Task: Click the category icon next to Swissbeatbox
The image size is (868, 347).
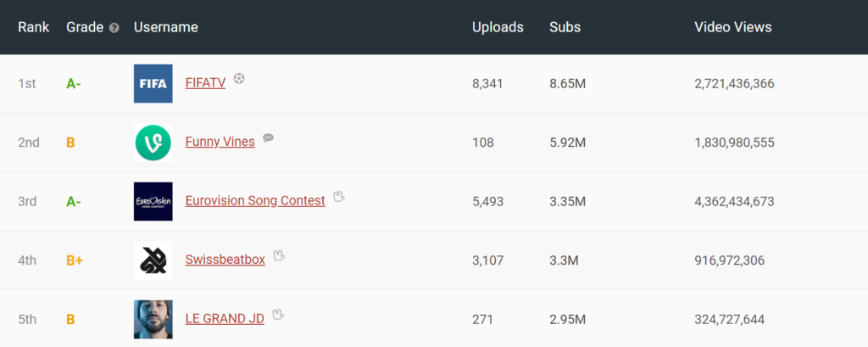Action: tap(279, 255)
